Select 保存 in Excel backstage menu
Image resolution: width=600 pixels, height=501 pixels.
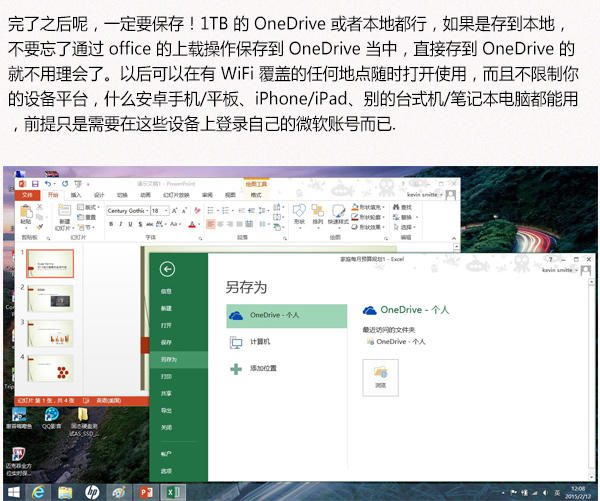(166, 342)
